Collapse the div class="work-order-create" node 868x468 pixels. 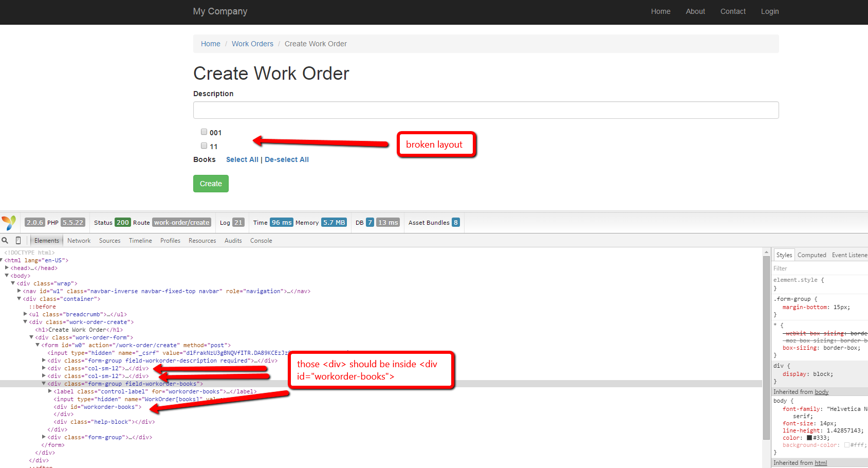[25, 322]
